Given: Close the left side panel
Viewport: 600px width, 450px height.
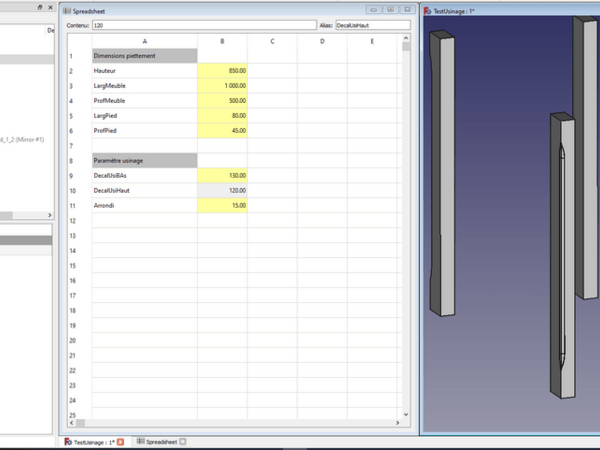Looking at the screenshot, I should click(x=50, y=7).
